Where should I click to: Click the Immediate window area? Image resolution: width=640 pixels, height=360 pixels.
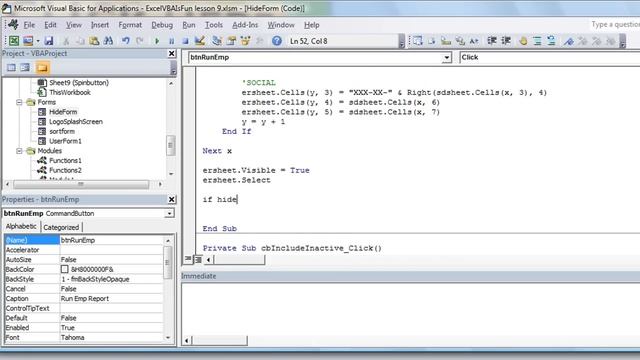tap(410, 308)
